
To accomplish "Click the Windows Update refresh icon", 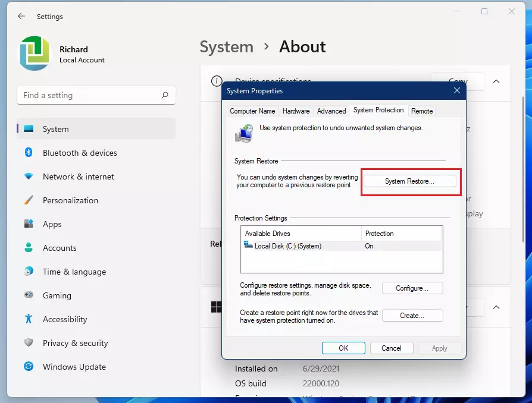I will tap(29, 366).
